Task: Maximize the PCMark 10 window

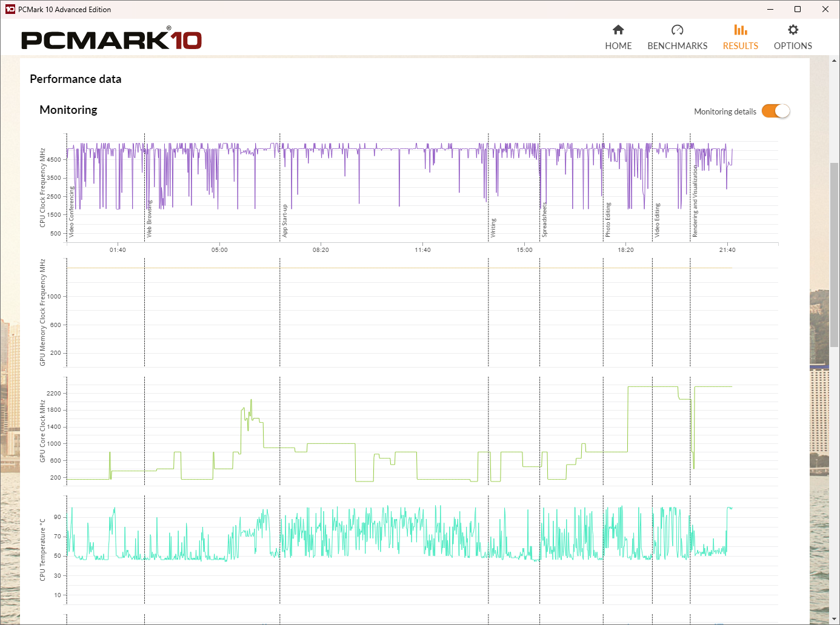Action: pyautogui.click(x=798, y=9)
